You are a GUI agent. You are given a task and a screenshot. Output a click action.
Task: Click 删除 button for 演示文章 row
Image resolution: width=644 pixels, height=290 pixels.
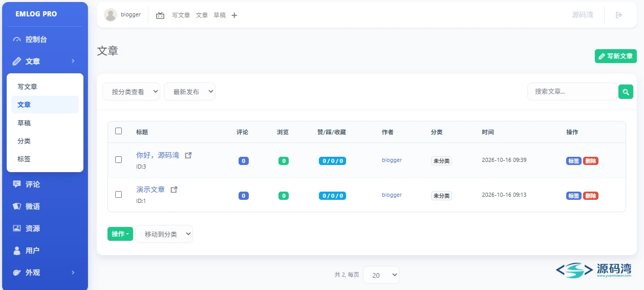pos(591,196)
